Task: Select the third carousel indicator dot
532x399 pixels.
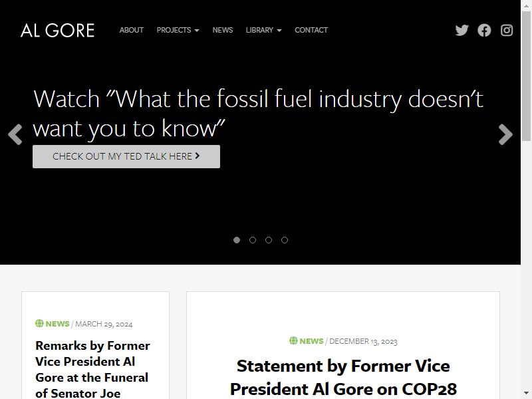Action: click(269, 240)
